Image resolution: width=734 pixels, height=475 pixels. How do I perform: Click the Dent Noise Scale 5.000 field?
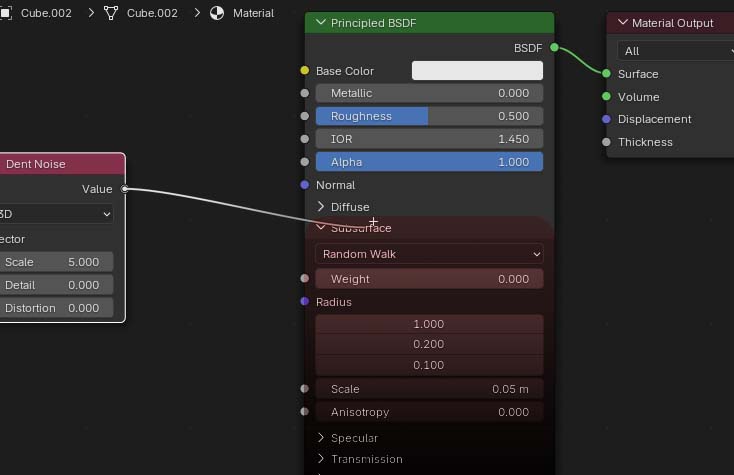[x=56, y=262]
